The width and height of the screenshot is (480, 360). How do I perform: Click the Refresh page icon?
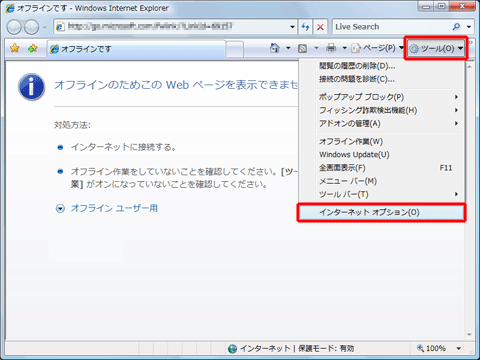[305, 27]
